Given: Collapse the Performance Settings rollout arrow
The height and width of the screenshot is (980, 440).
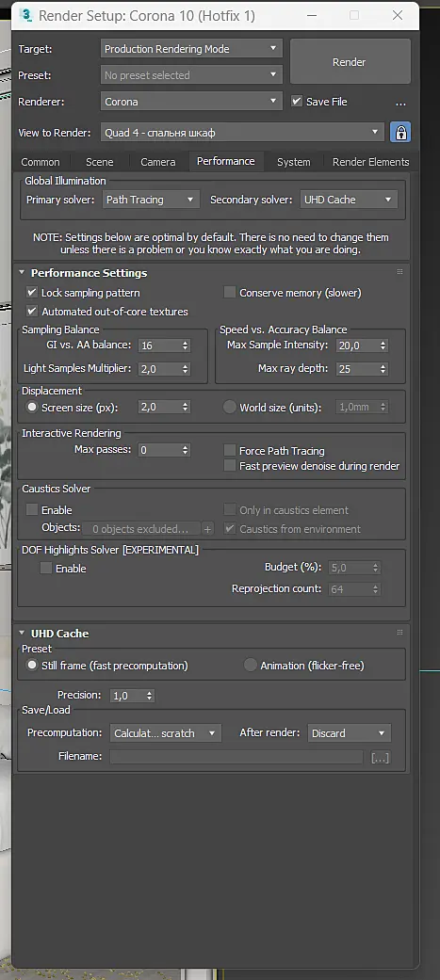Looking at the screenshot, I should tap(22, 272).
